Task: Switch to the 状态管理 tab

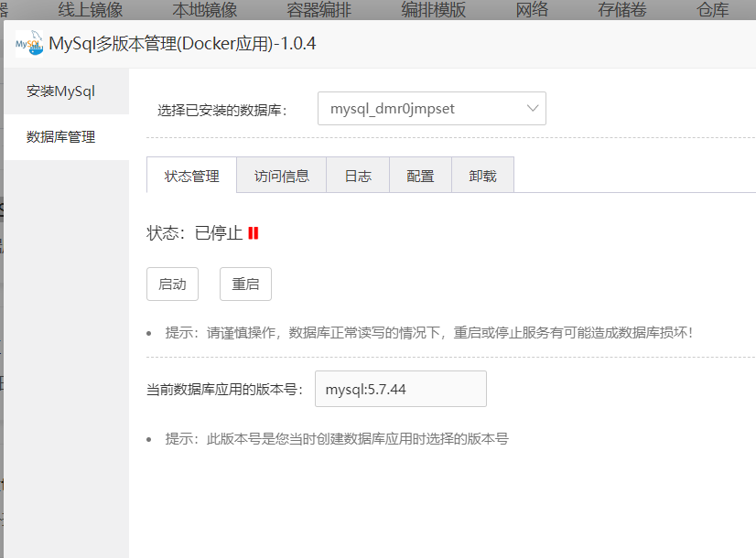Action: pyautogui.click(x=191, y=176)
